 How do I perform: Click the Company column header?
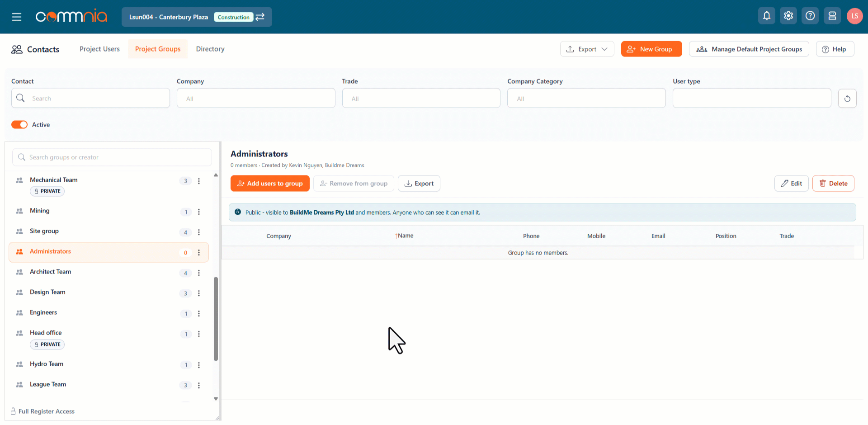coord(278,236)
